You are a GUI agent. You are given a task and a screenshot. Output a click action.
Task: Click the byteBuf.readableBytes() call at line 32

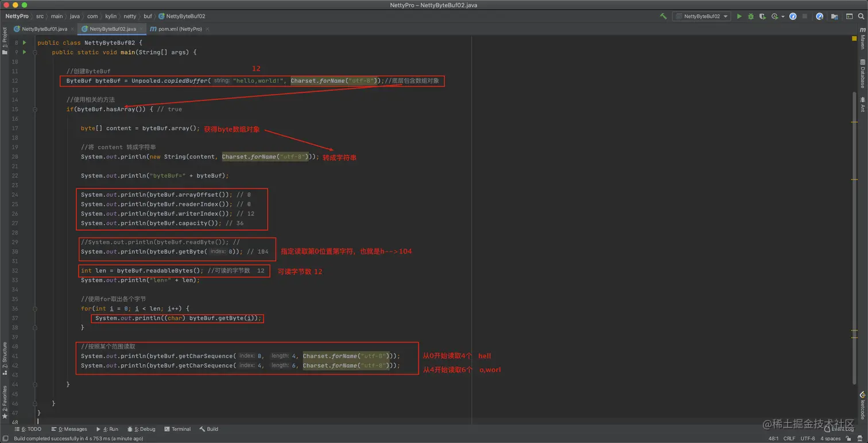tap(160, 271)
